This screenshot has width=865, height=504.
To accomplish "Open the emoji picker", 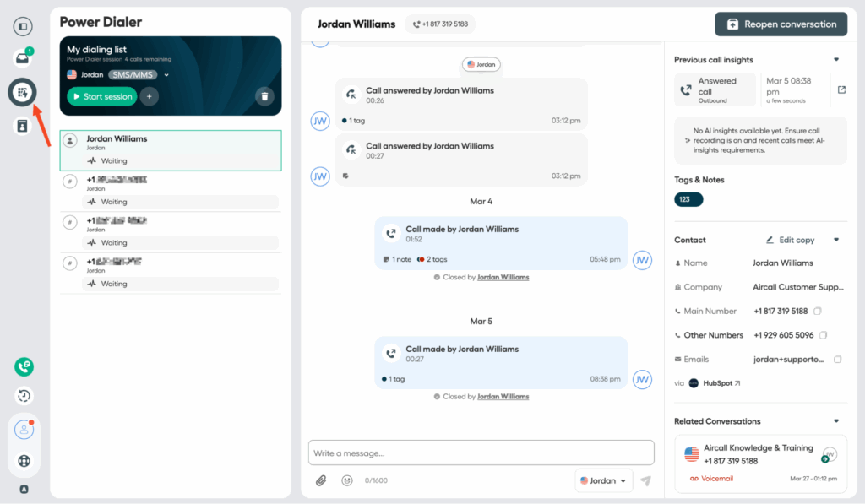I will click(x=346, y=480).
